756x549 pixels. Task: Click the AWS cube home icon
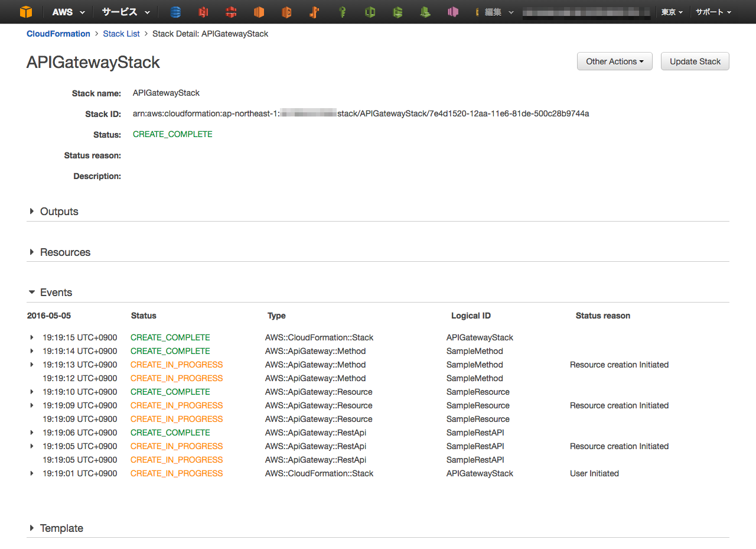point(25,11)
